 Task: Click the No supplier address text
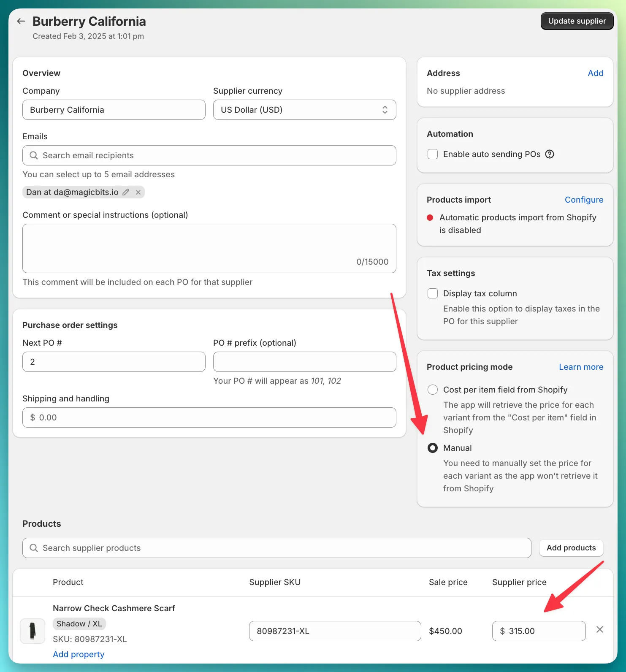[x=466, y=91]
